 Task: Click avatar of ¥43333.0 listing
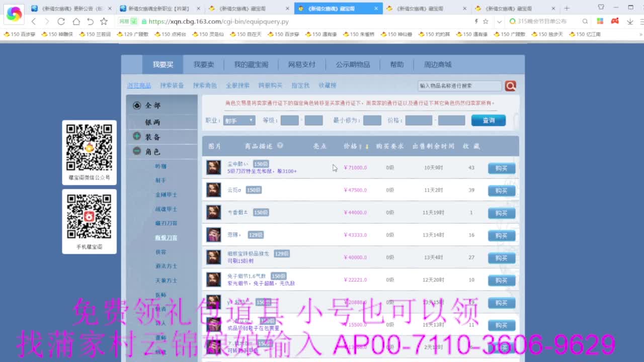coord(214,235)
